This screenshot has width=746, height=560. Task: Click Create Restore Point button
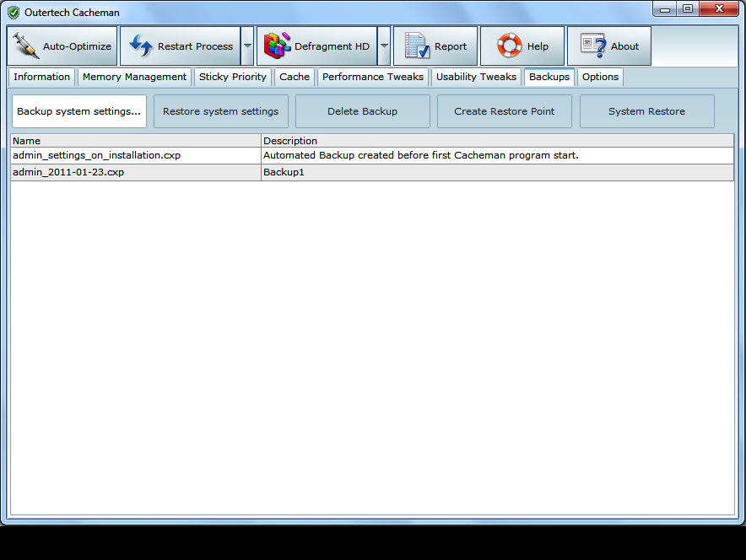pos(505,111)
